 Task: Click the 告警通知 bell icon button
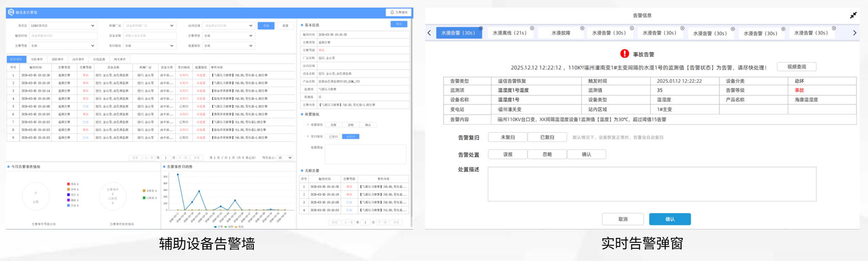coord(398,13)
